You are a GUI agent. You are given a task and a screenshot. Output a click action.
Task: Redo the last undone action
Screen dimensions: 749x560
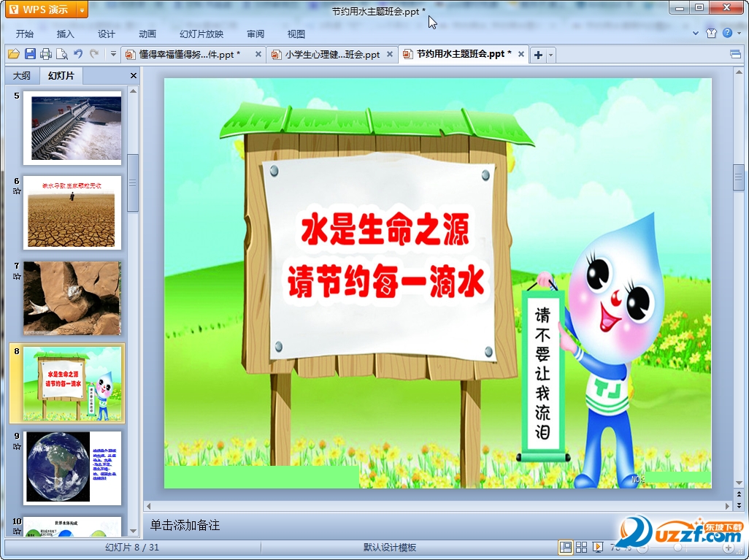(94, 54)
